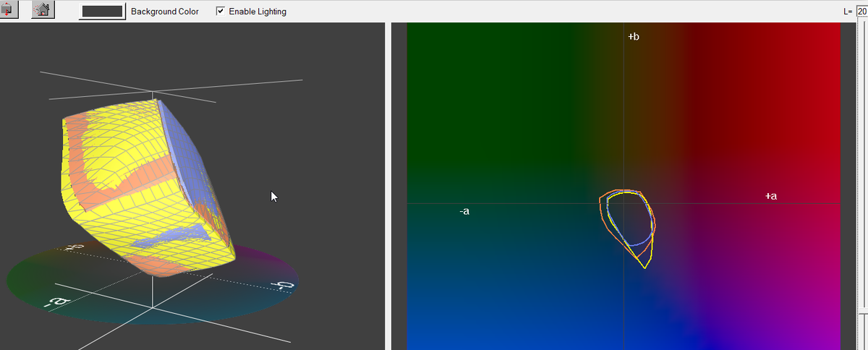This screenshot has height=350, width=868.
Task: Open the Background Color swatch picker
Action: point(102,12)
